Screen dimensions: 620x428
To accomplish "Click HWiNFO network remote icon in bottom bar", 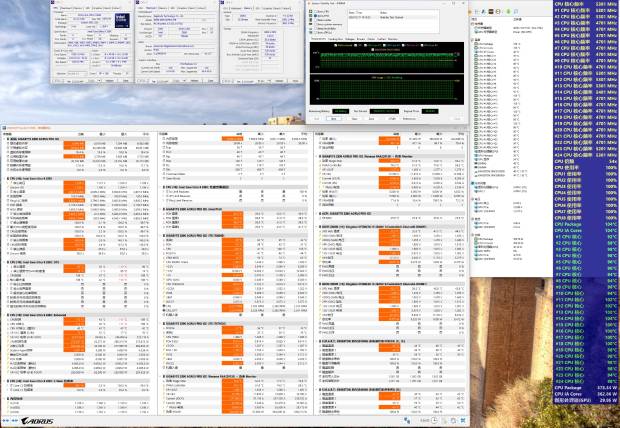I will tap(407, 420).
